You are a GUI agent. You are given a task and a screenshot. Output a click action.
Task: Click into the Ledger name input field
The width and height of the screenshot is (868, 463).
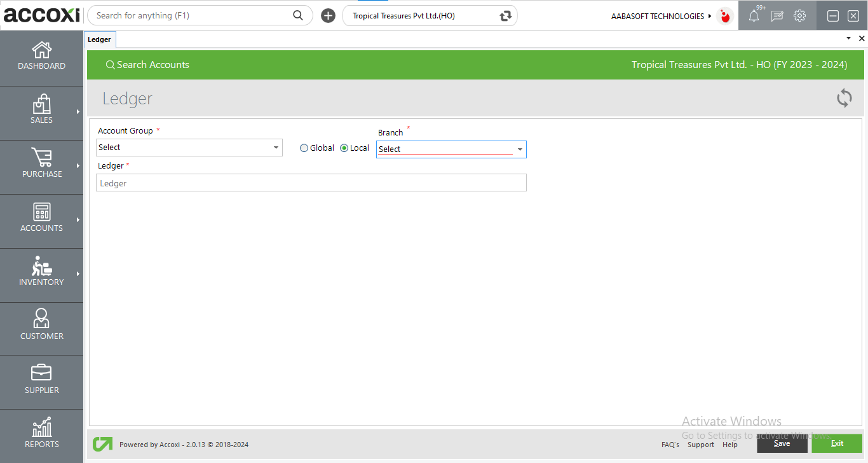311,183
